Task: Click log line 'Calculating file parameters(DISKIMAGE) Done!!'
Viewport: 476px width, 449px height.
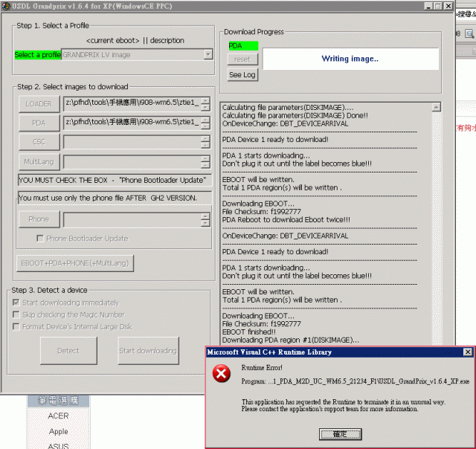Action: (x=295, y=115)
